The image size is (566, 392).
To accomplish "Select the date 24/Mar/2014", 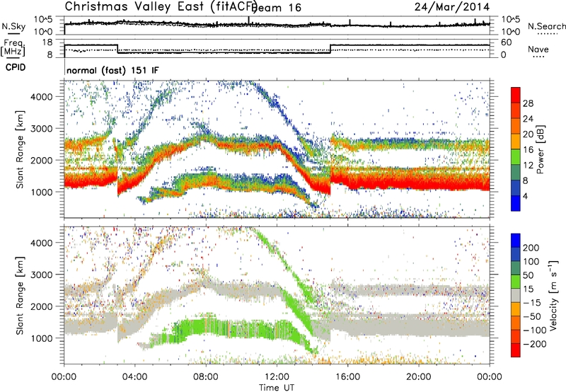I will (452, 6).
